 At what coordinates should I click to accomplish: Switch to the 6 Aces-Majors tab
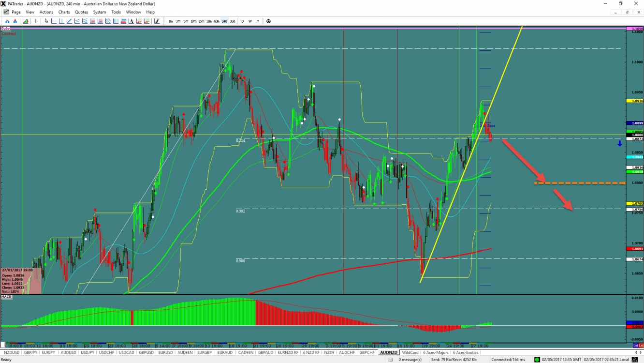[436, 352]
